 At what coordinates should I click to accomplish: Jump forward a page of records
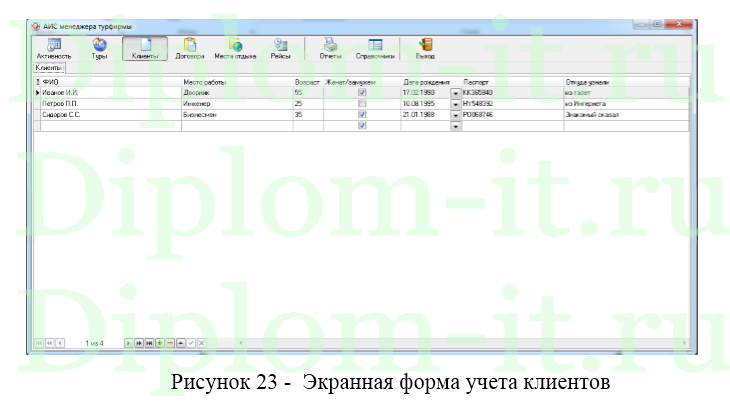coord(139,343)
